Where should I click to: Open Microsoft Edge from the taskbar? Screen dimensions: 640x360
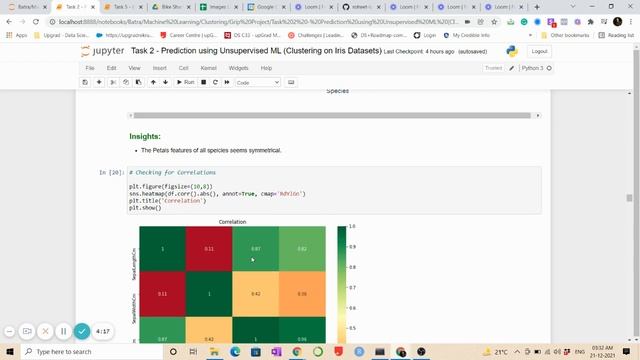[235, 351]
